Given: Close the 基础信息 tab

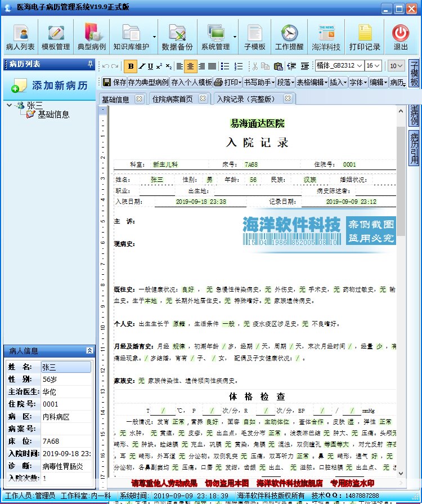Looking at the screenshot, I should [139, 99].
